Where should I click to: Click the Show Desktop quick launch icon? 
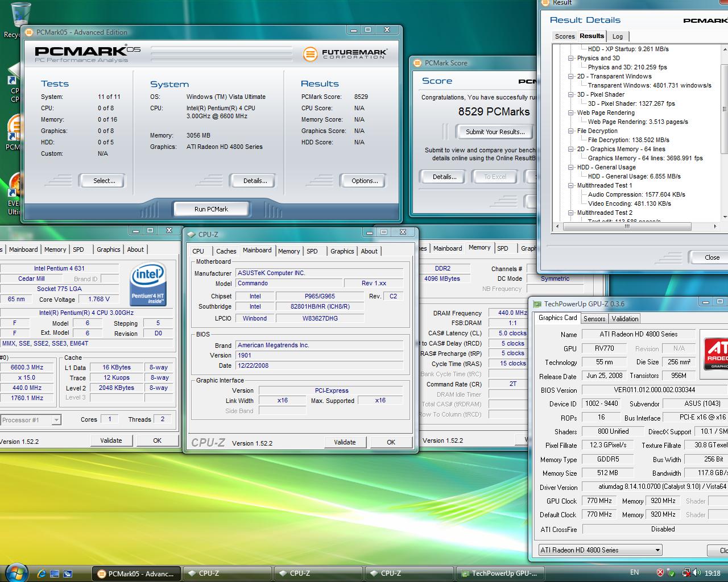[55, 573]
